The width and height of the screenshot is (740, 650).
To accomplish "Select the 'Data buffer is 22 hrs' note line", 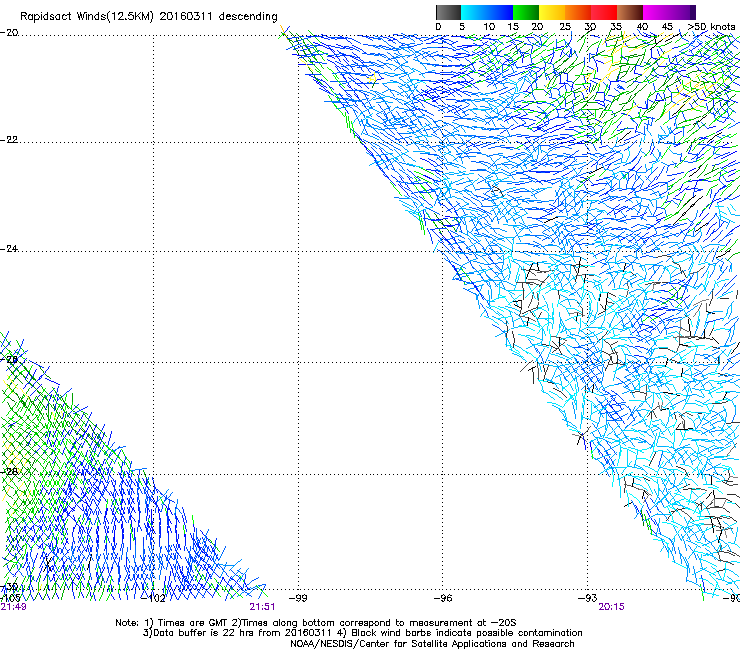I will (362, 633).
